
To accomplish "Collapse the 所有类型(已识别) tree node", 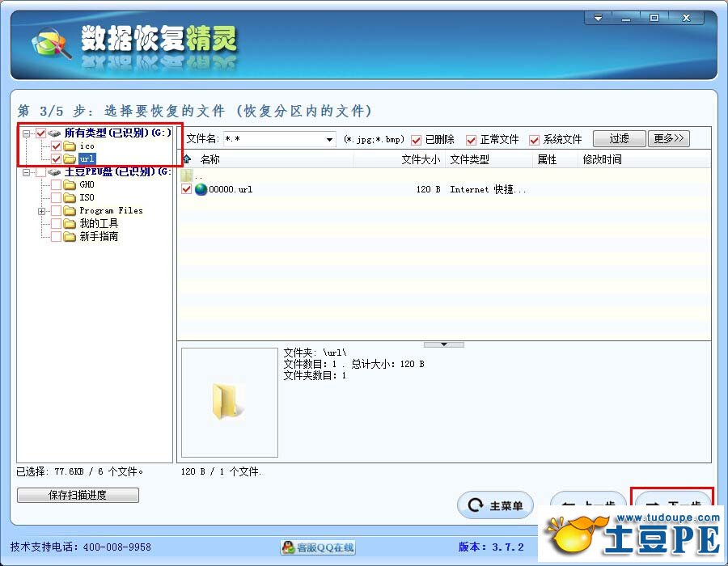I will (x=27, y=133).
